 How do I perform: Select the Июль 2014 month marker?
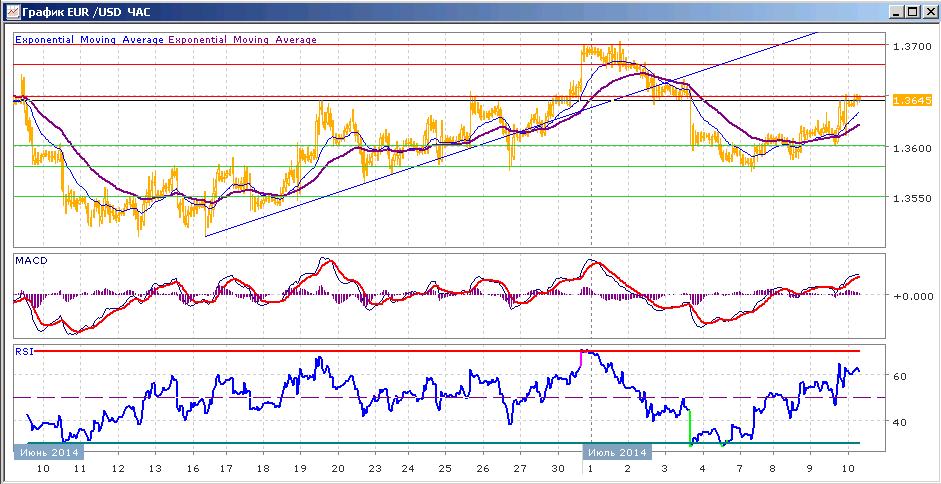(x=618, y=452)
